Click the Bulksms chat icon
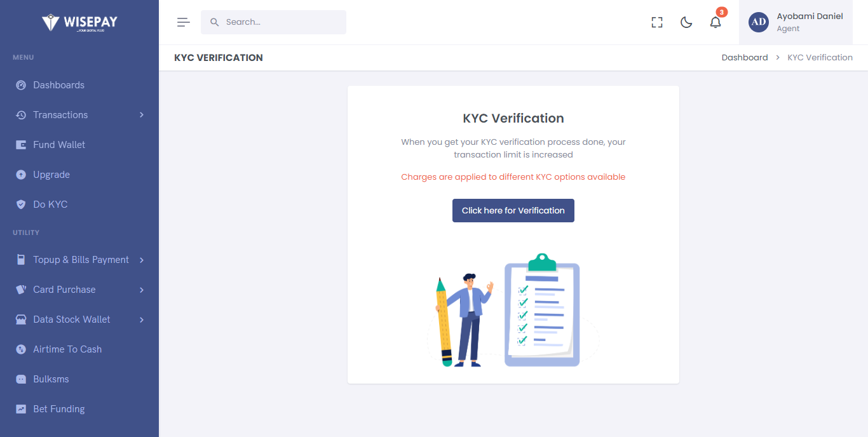 21,379
